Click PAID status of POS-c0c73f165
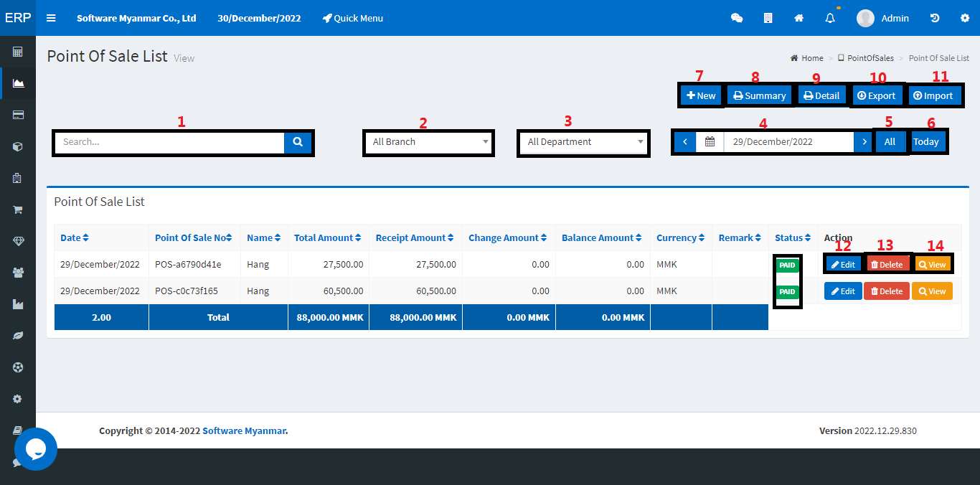 [x=787, y=291]
